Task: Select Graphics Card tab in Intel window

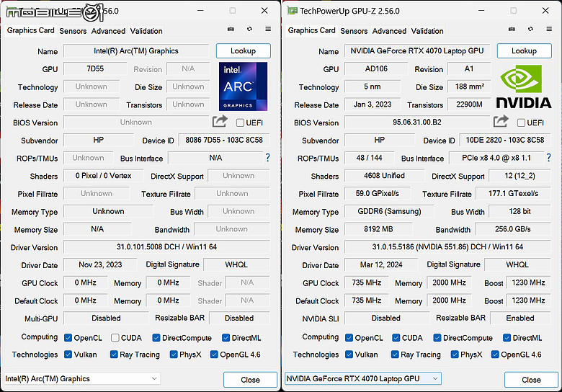Action: (x=30, y=30)
